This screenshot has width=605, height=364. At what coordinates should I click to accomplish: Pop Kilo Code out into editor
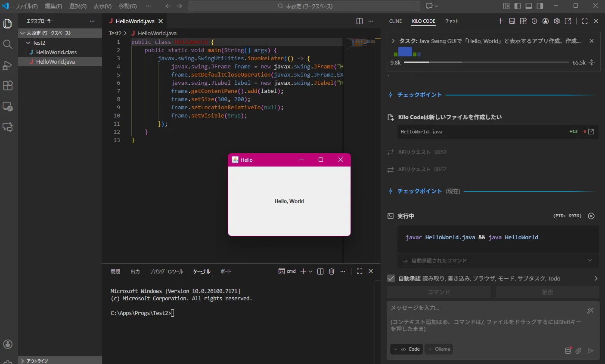568,21
